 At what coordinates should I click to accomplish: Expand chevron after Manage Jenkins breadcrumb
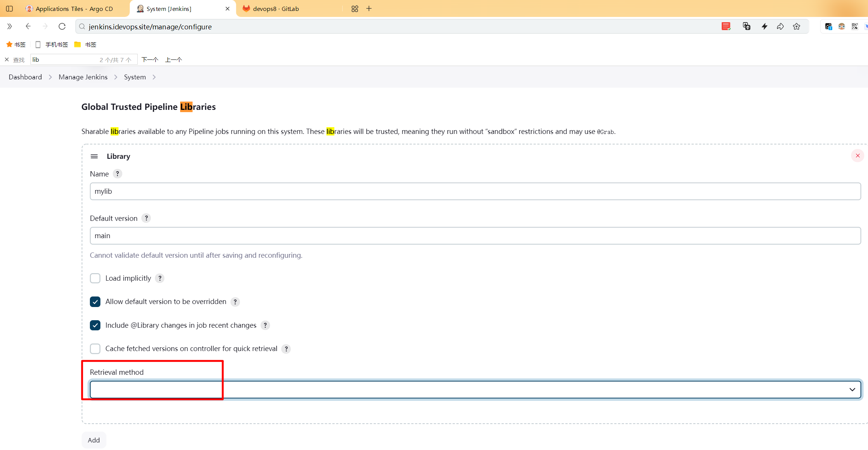116,77
